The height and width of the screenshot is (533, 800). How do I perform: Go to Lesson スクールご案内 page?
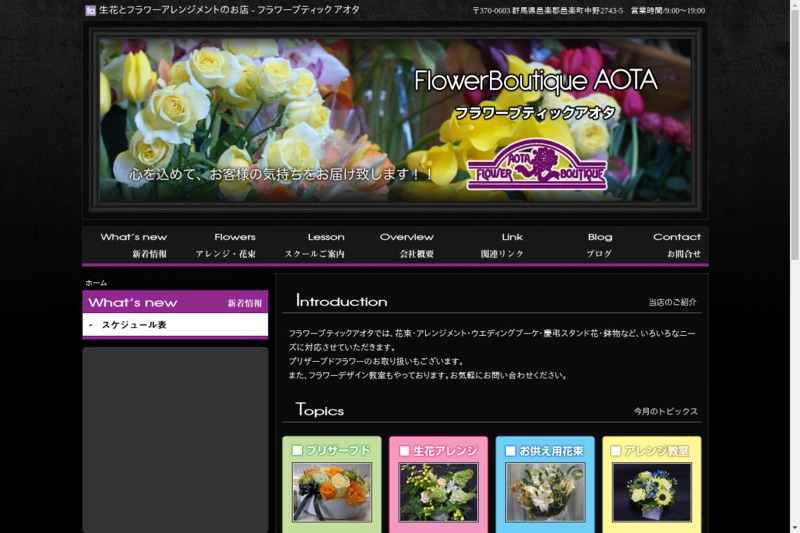[x=315, y=245]
